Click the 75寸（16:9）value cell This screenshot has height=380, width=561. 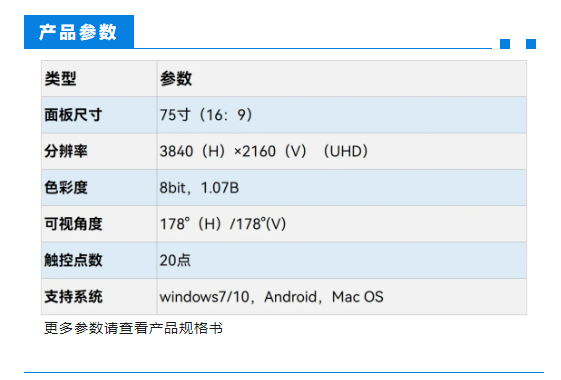click(341, 115)
